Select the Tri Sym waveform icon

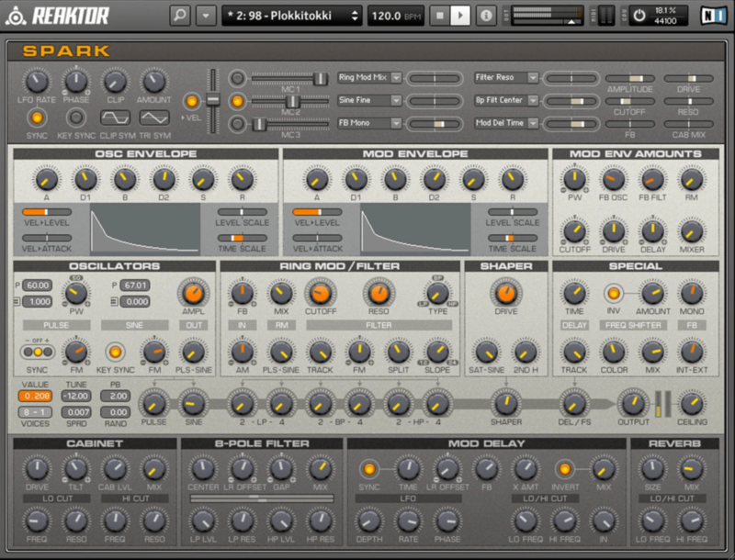(154, 118)
